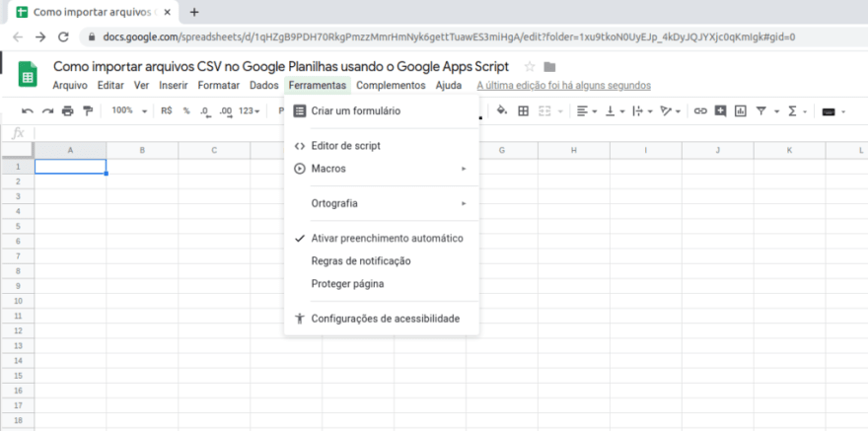The width and height of the screenshot is (868, 431).
Task: Open text rotation options
Action: pos(671,111)
